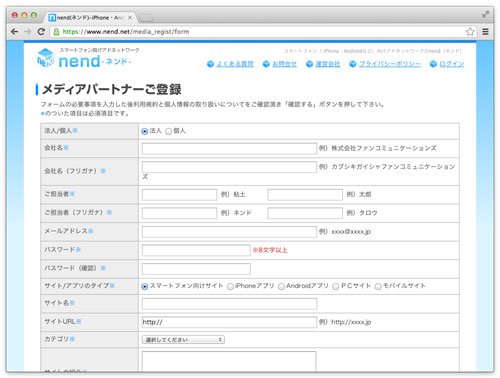Click the パスワード（確認） input field

click(196, 269)
